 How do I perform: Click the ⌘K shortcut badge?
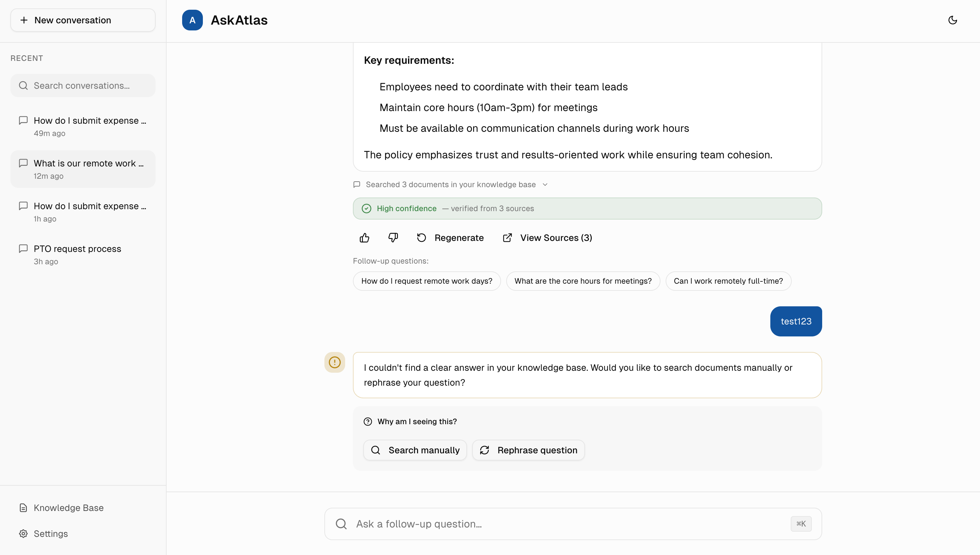[x=801, y=524]
